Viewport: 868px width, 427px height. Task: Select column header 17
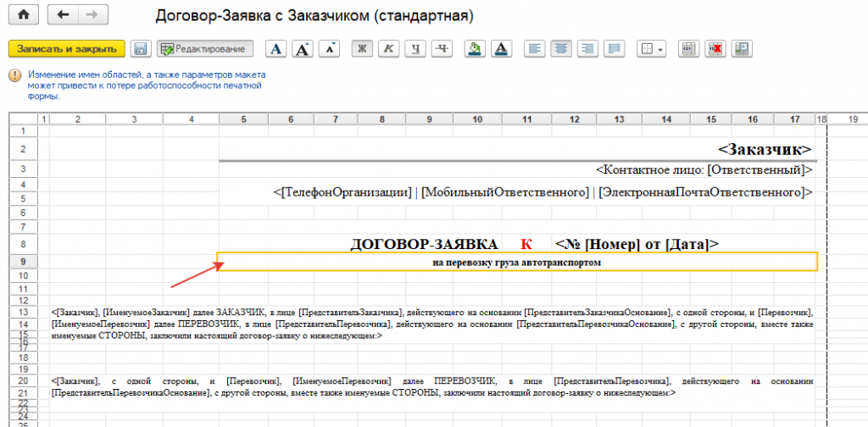coord(794,119)
